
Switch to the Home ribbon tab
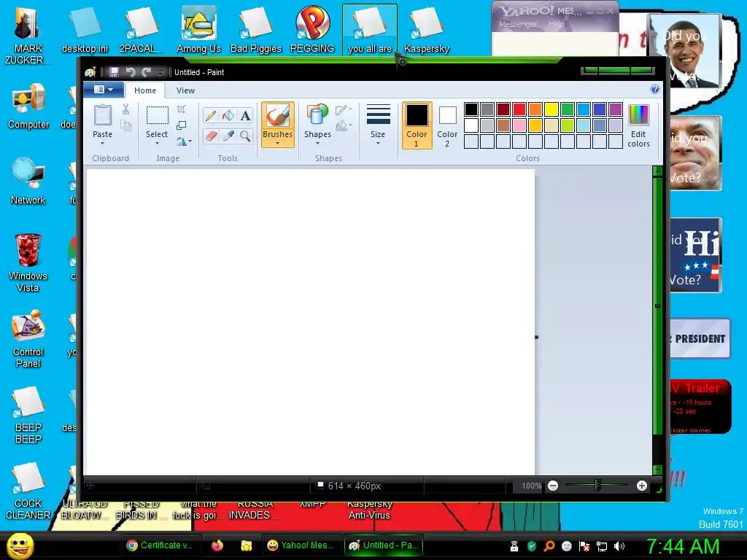coord(145,90)
